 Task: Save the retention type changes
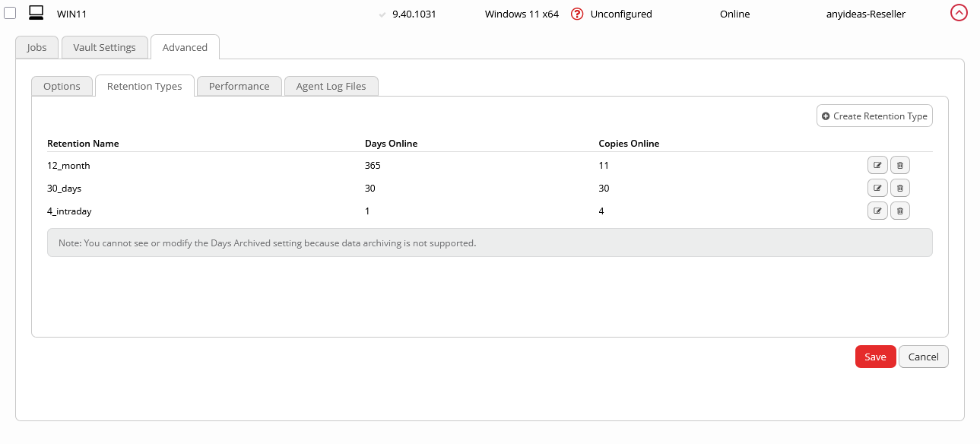[x=875, y=357]
